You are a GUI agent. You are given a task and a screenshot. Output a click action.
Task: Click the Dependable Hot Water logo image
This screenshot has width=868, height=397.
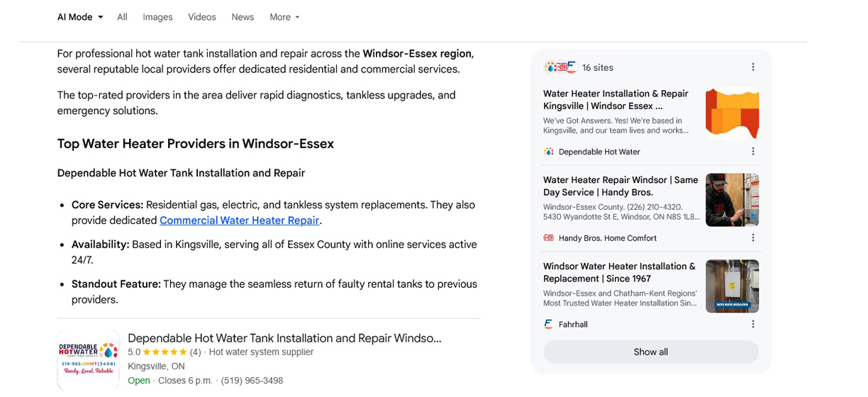[89, 359]
